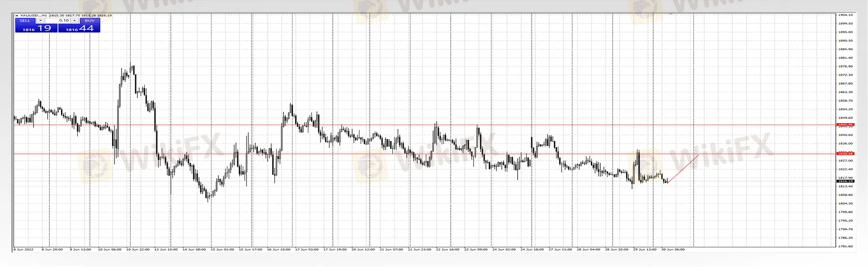868x267 pixels.
Task: Collapse the one-click trading panel triangle icon
Action: (17, 16)
